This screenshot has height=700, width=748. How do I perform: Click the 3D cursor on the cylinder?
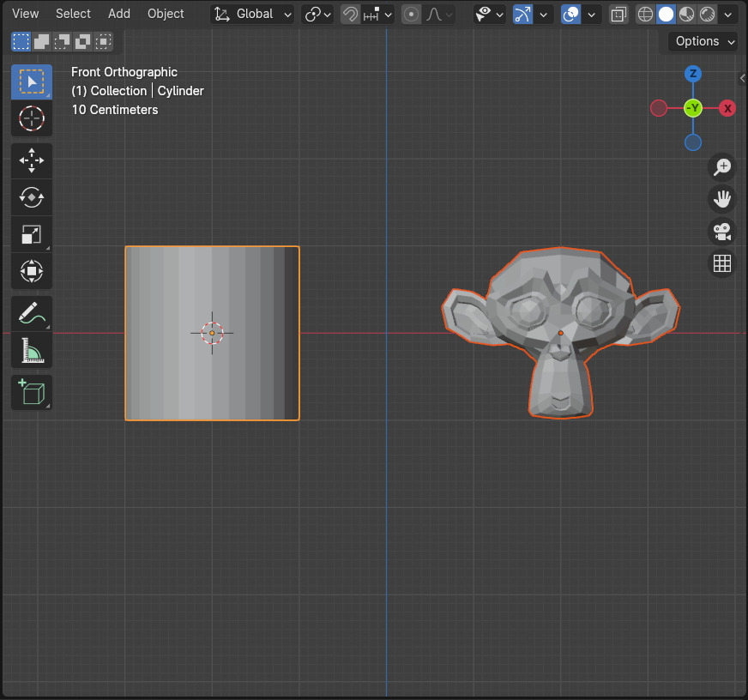coord(212,333)
